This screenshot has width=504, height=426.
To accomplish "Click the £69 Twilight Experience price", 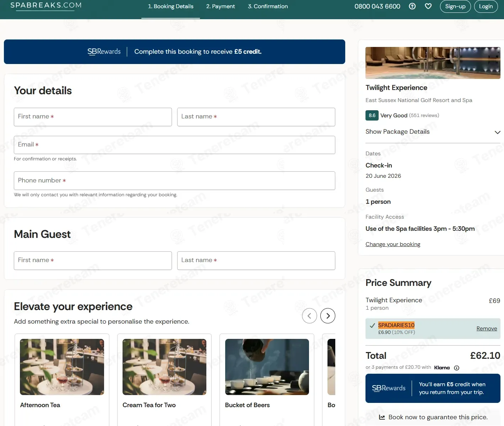I will point(494,301).
